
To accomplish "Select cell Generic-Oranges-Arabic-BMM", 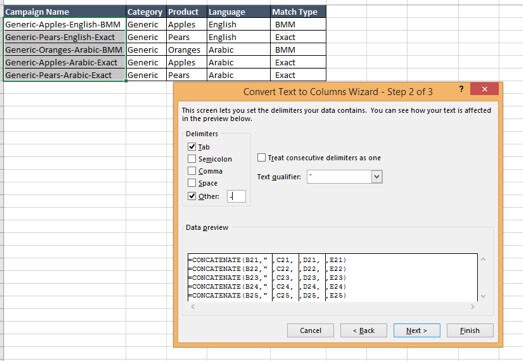I will point(65,50).
